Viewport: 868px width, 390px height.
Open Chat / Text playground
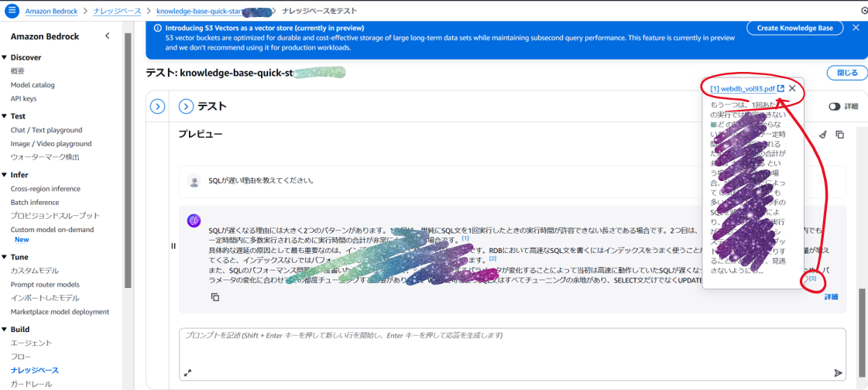[x=46, y=130]
